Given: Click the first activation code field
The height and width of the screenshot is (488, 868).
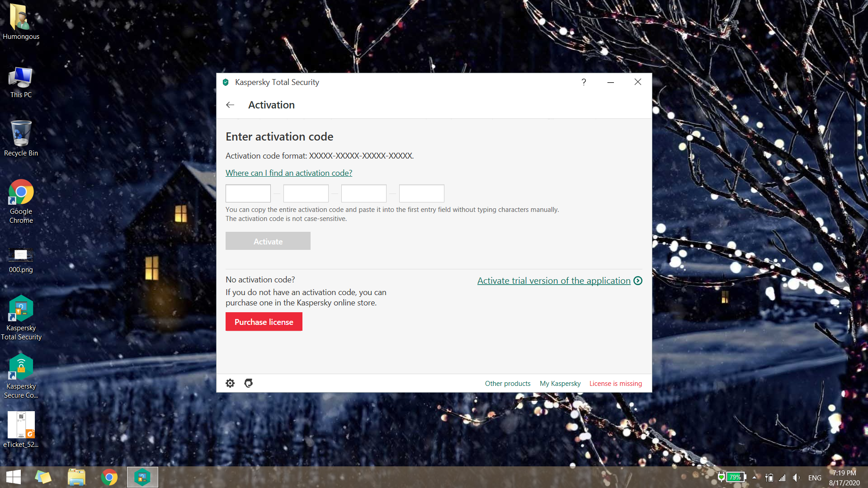Looking at the screenshot, I should pos(248,193).
